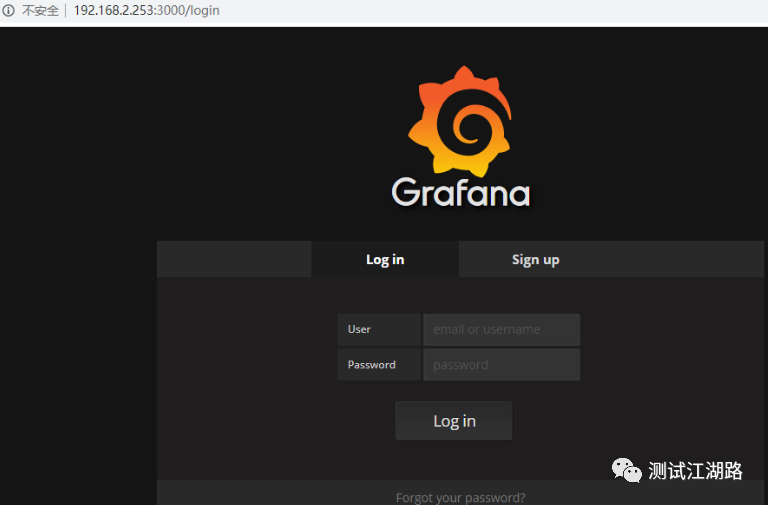
Task: Focus the password input field
Action: tap(502, 364)
